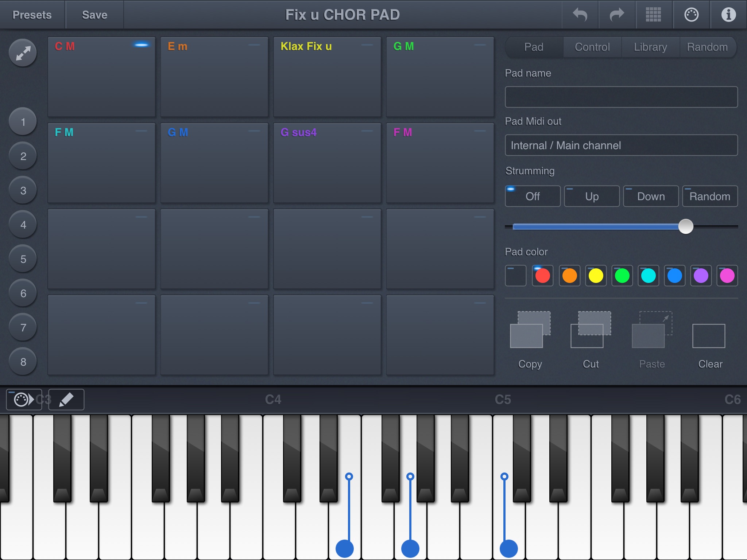747x560 pixels.
Task: Tap the E m chord pad
Action: (214, 77)
